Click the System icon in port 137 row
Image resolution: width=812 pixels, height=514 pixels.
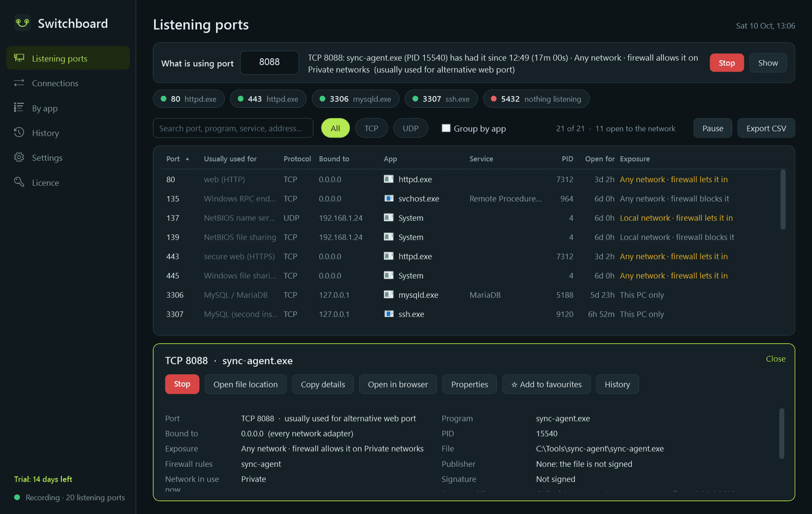click(x=389, y=218)
